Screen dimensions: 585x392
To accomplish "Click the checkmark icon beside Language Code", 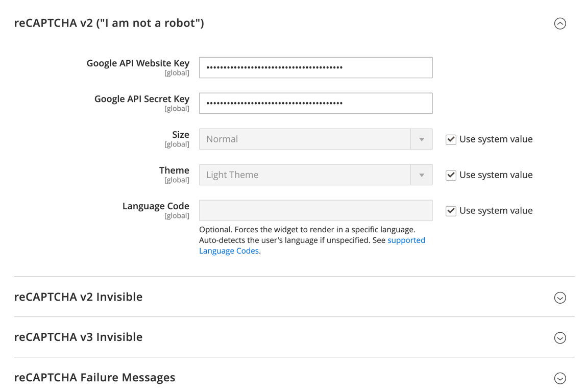I will coord(451,210).
